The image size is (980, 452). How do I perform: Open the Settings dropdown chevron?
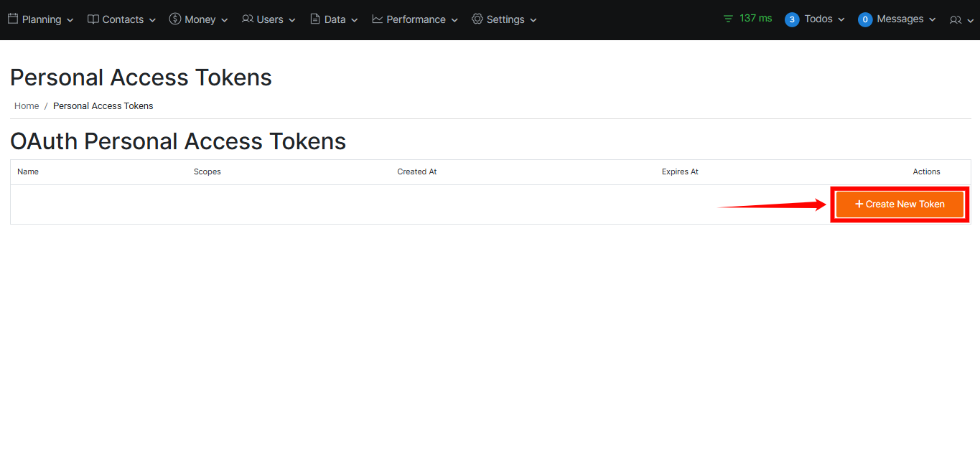coord(532,20)
